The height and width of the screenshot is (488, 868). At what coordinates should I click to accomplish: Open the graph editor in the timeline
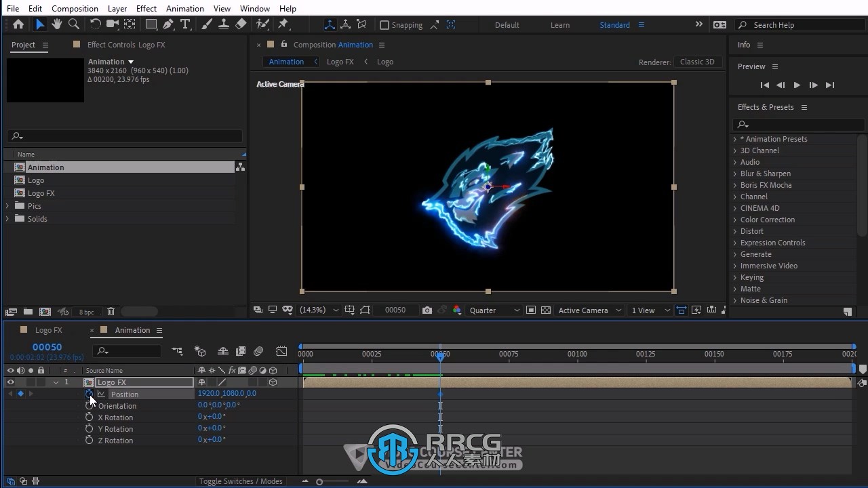[x=281, y=351]
